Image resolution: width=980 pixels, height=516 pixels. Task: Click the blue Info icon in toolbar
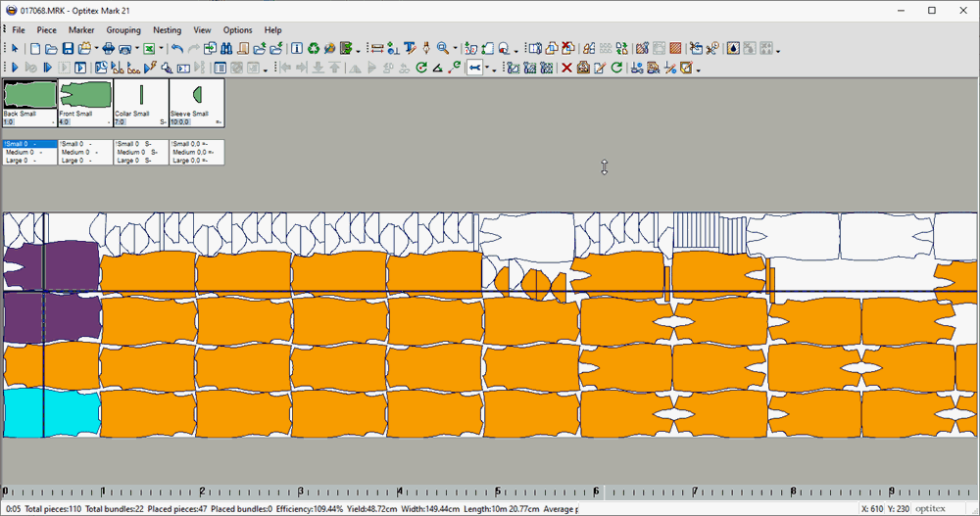297,48
